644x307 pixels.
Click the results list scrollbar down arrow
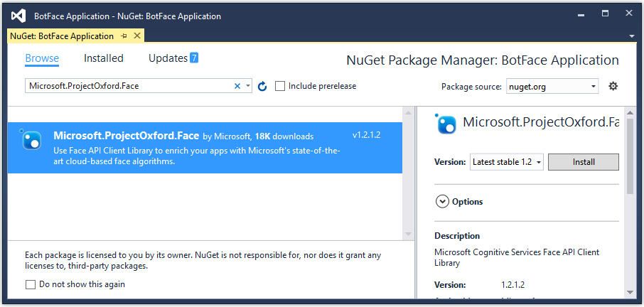[408, 234]
